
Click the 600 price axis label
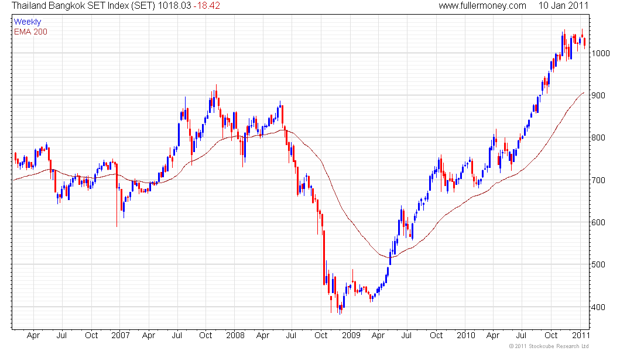(598, 222)
